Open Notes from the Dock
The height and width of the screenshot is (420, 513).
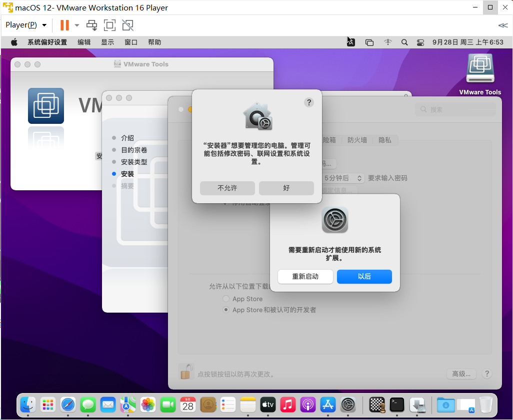tap(248, 405)
